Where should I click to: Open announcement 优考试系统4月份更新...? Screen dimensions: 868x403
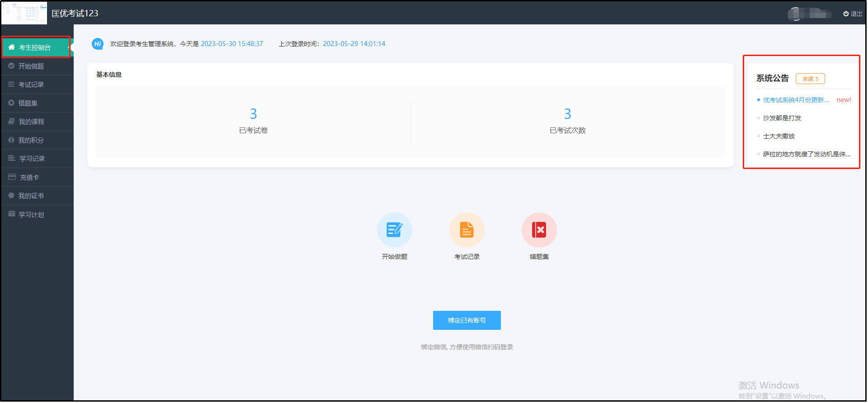[x=796, y=100]
